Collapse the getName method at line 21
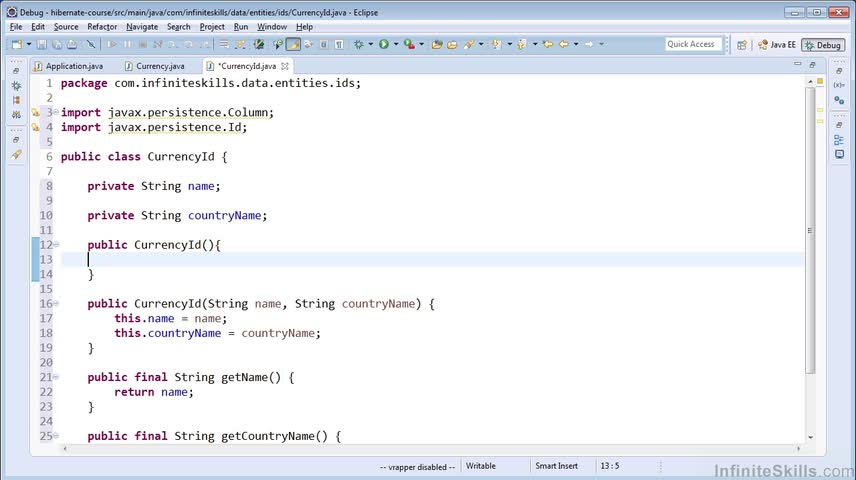Viewport: 856px width, 480px height. [56, 377]
